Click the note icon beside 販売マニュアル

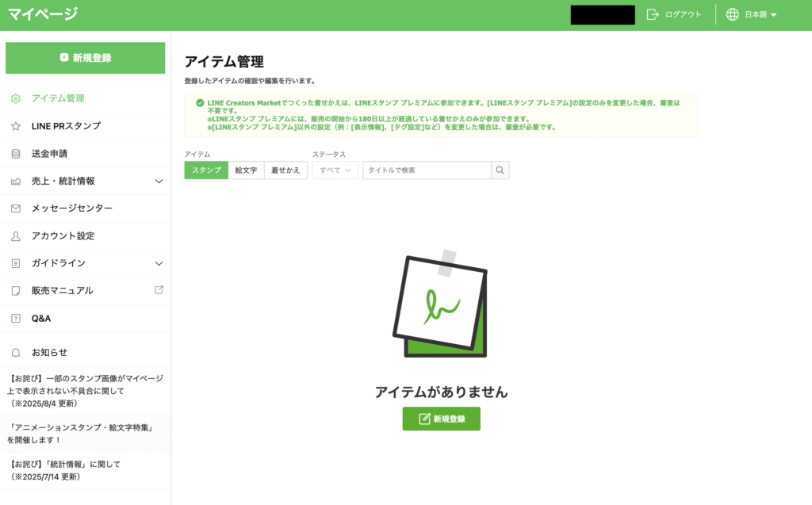click(16, 291)
